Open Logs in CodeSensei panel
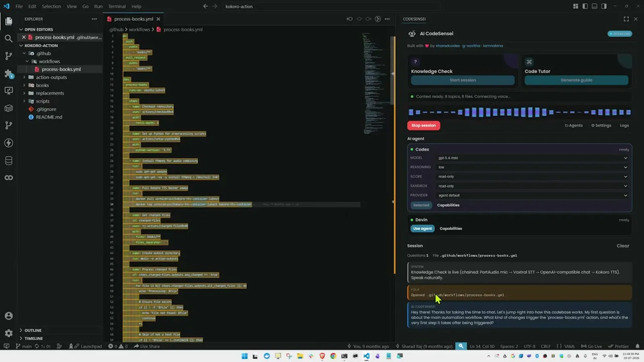 [x=624, y=125]
